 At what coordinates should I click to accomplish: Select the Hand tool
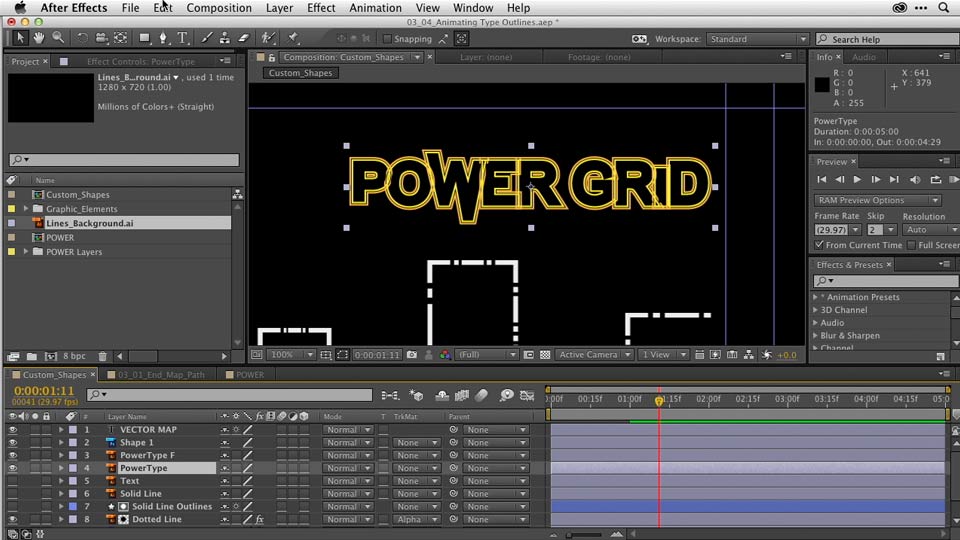(39, 38)
